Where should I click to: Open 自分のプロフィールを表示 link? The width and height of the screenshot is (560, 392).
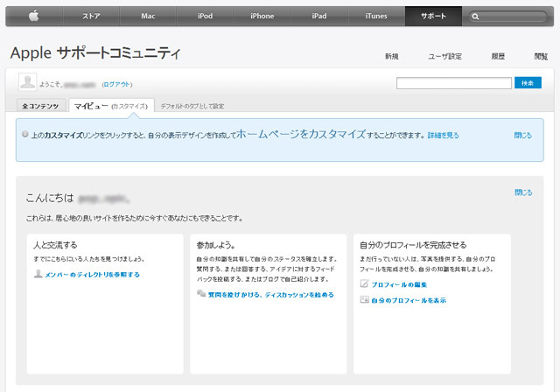click(x=409, y=301)
